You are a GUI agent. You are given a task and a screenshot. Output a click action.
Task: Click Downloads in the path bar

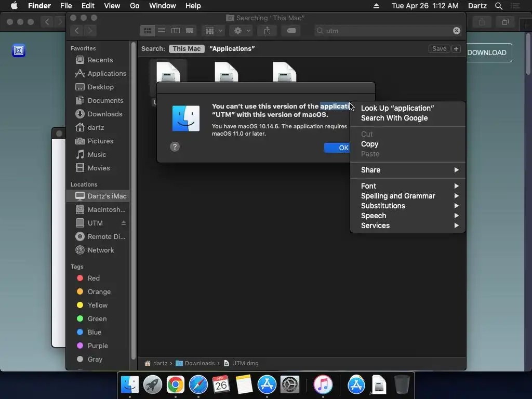tap(195, 363)
